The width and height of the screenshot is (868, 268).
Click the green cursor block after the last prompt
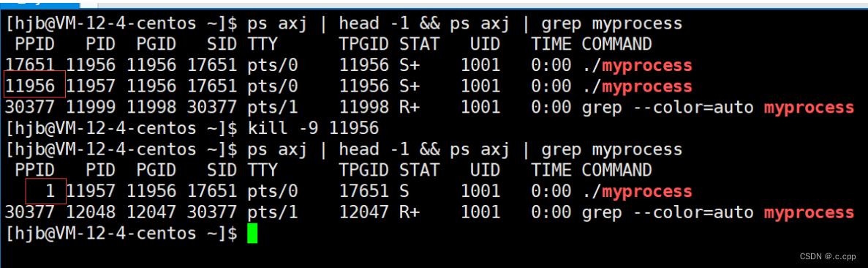click(x=252, y=234)
